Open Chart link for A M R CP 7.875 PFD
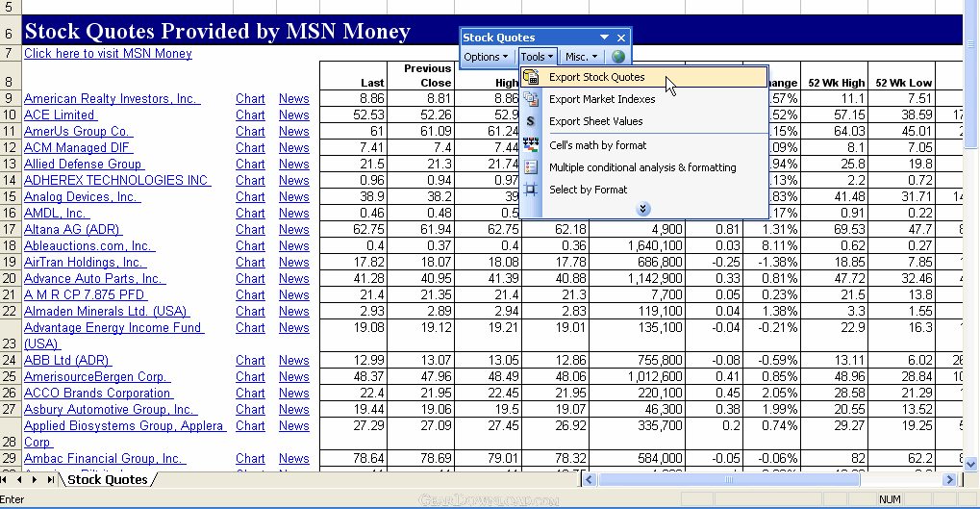The image size is (980, 509). tap(250, 294)
